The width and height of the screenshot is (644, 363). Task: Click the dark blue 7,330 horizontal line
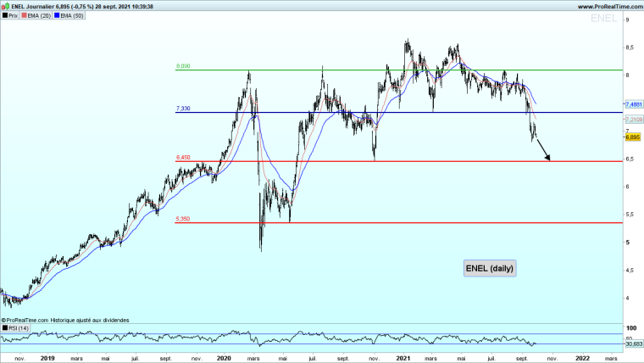tap(399, 113)
